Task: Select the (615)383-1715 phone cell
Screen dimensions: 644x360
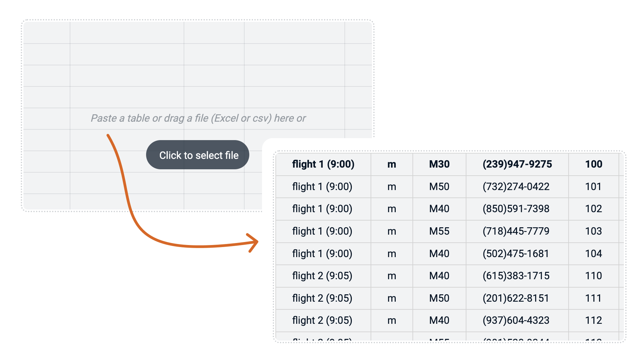Action: (x=516, y=276)
